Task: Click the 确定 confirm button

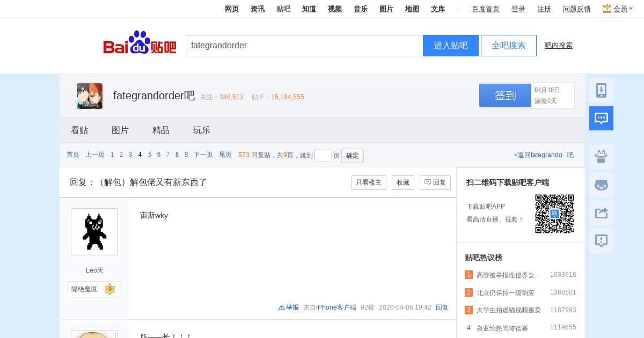Action: (x=353, y=156)
